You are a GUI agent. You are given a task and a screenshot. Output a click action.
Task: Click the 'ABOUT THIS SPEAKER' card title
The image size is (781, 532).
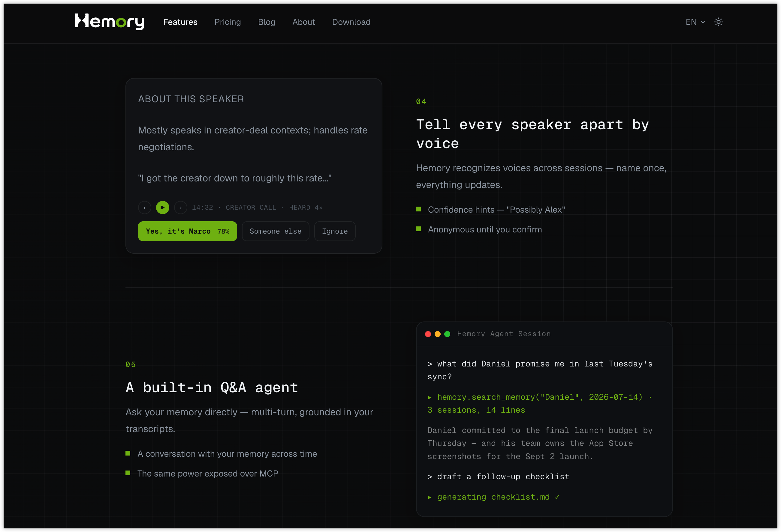191,99
